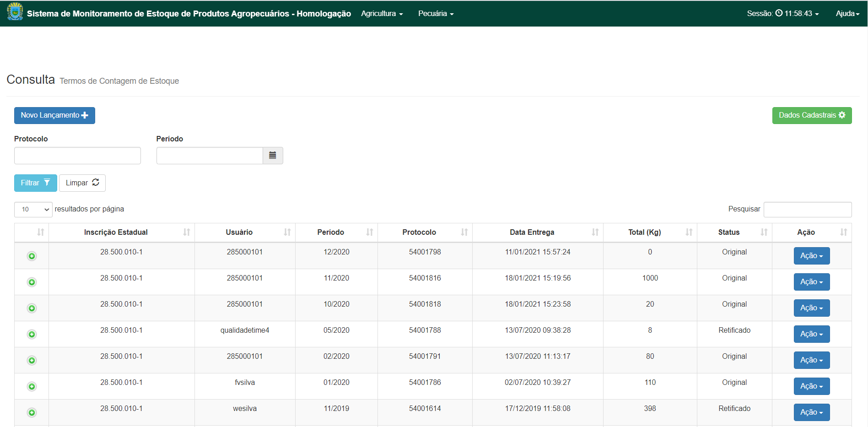868x427 pixels.
Task: Click Retificado status for protocol 54001788
Action: (x=734, y=330)
